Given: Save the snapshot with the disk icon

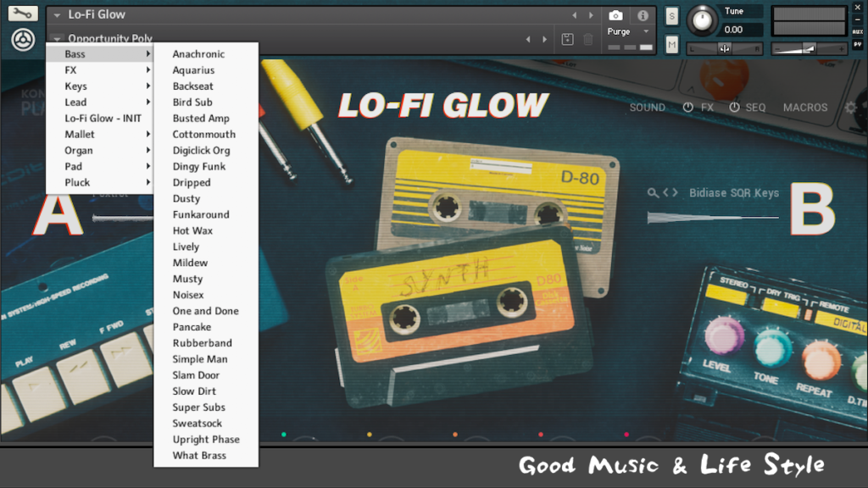Looking at the screenshot, I should pyautogui.click(x=567, y=39).
